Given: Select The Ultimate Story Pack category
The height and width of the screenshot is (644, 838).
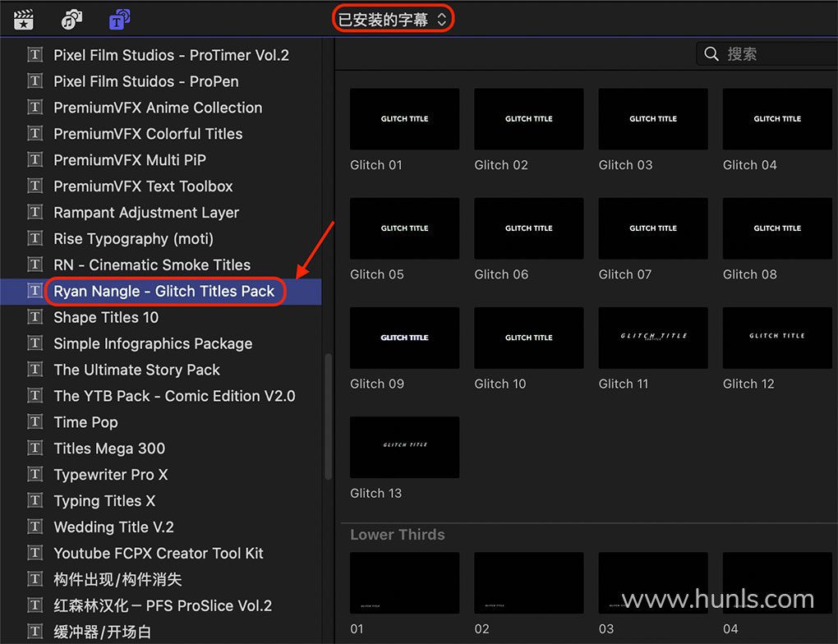Looking at the screenshot, I should tap(137, 370).
